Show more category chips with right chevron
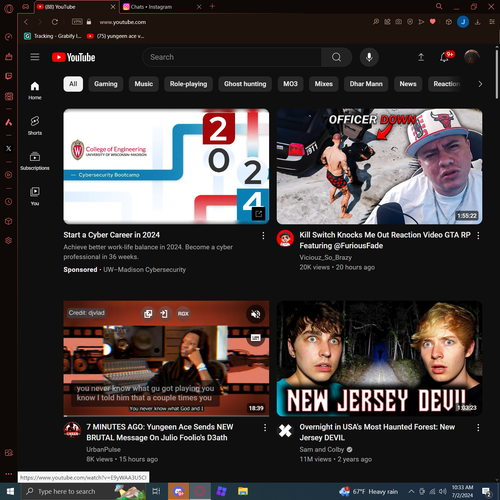The height and width of the screenshot is (500, 500). coord(480,84)
